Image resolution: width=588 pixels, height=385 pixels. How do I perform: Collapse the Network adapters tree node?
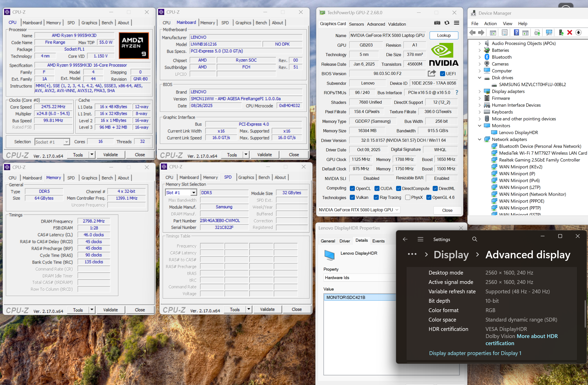point(479,139)
